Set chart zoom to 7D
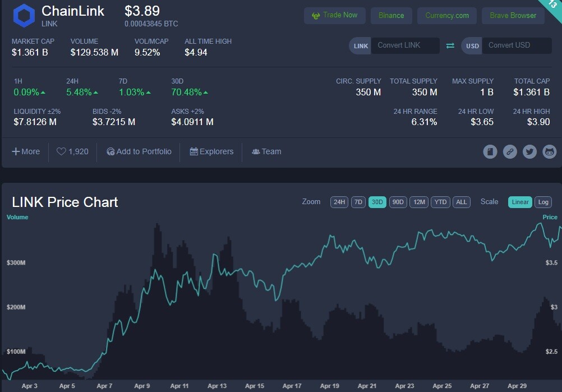The image size is (562, 392). (x=358, y=202)
